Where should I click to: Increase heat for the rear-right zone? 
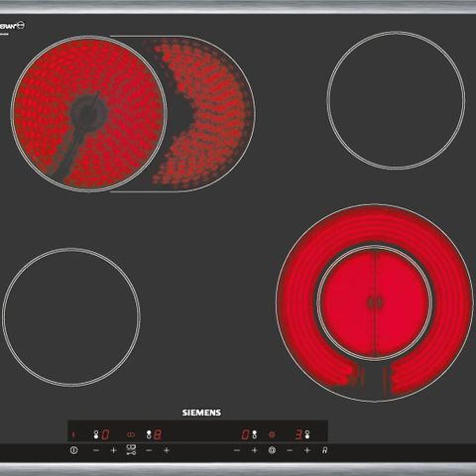pos(254,450)
